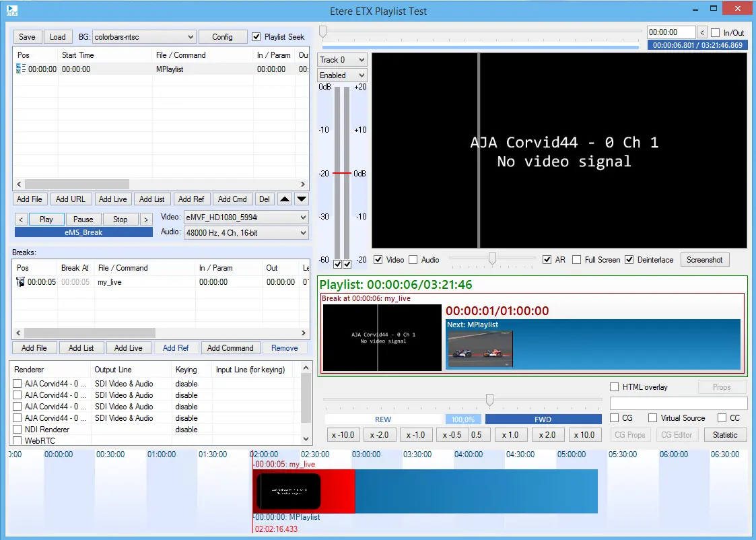Disable the Playlist Seek checkbox
756x540 pixels.
point(256,37)
